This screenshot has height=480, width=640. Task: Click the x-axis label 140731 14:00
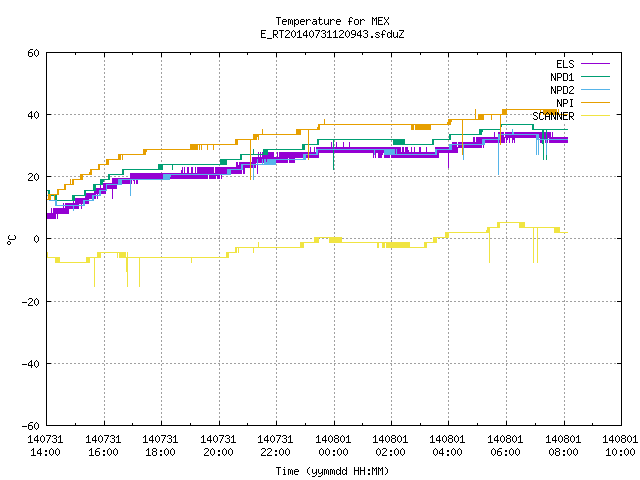[45, 446]
